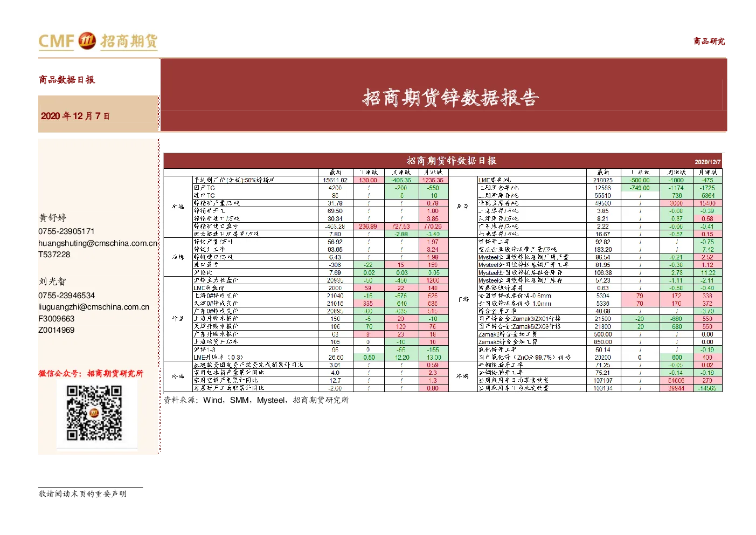Click the green cell showing -749.00
Screen dimensions: 756x535
coord(640,188)
